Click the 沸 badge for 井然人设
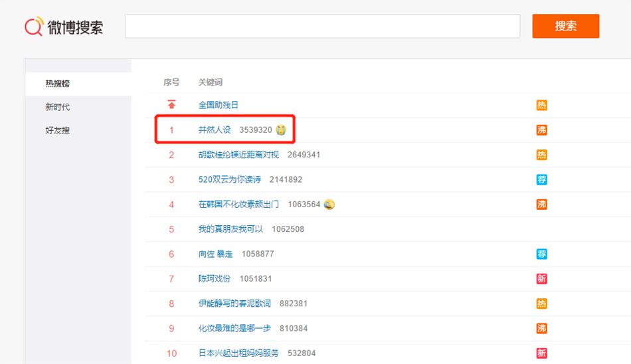631x364 pixels. click(x=541, y=130)
